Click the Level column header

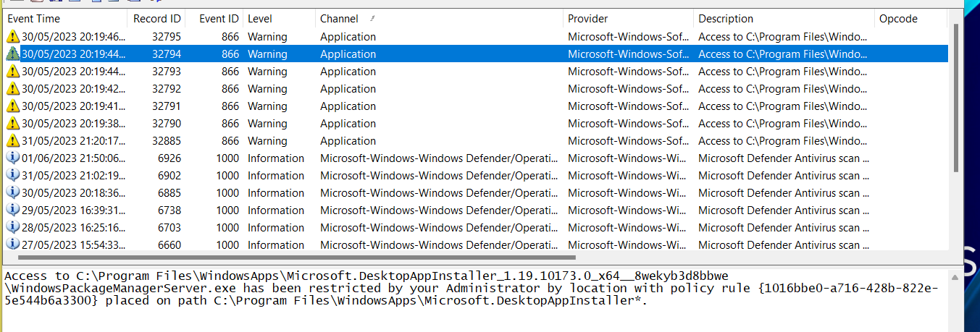pos(260,19)
